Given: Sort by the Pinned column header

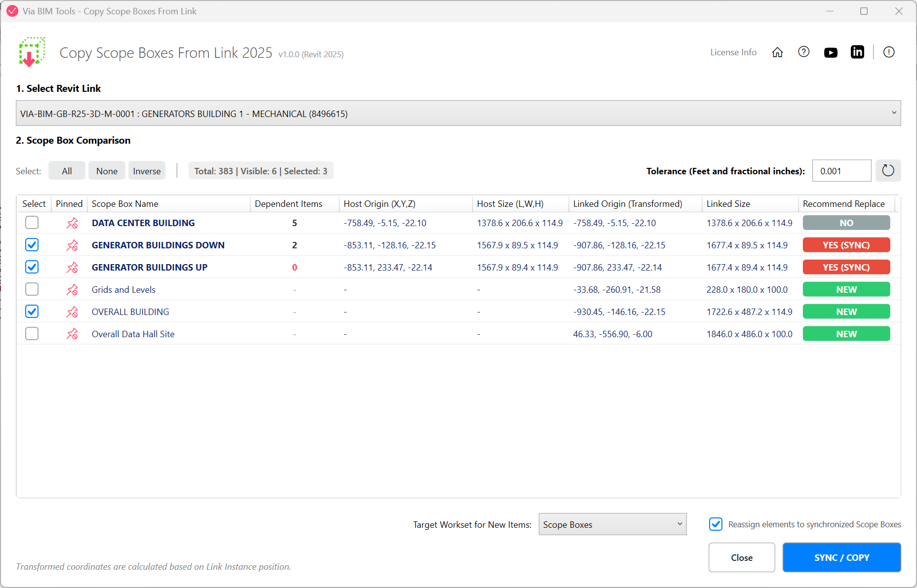Looking at the screenshot, I should (69, 204).
